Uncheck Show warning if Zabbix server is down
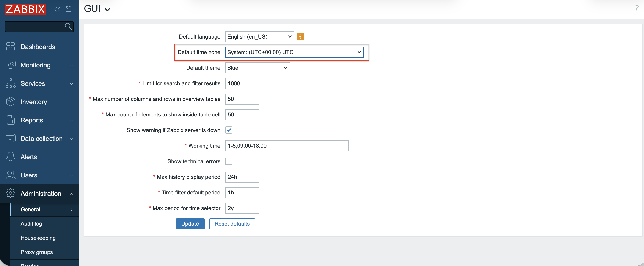Viewport: 644px width, 266px height. point(228,130)
